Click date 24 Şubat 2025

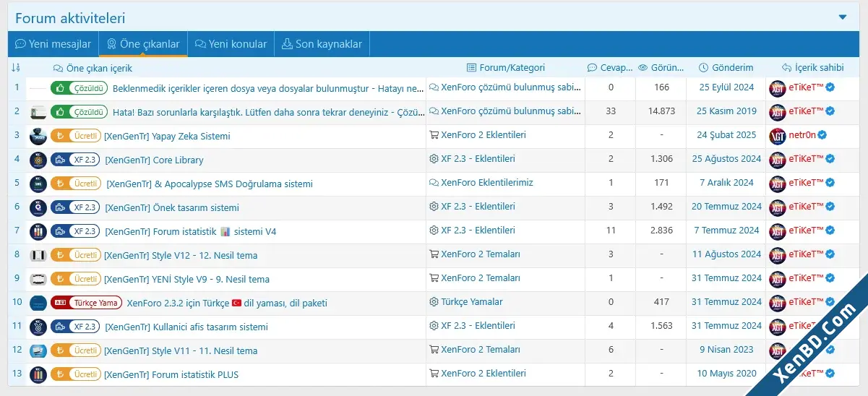(x=726, y=135)
